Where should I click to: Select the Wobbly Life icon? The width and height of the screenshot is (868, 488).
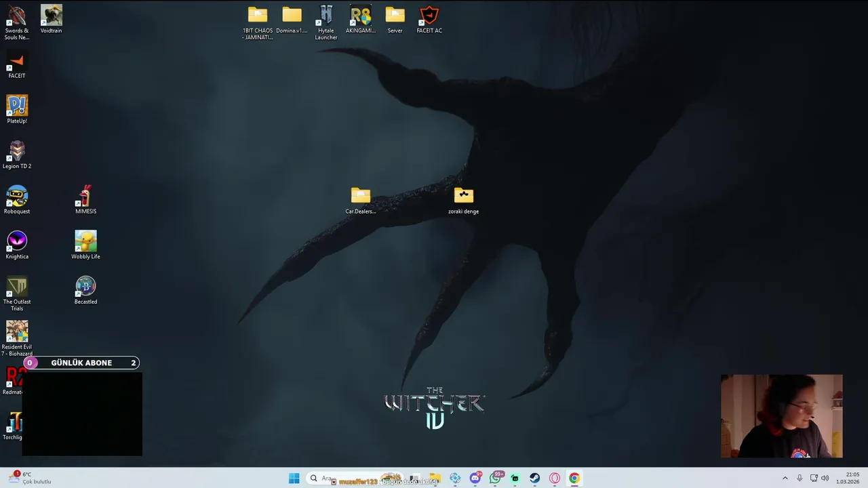click(85, 245)
